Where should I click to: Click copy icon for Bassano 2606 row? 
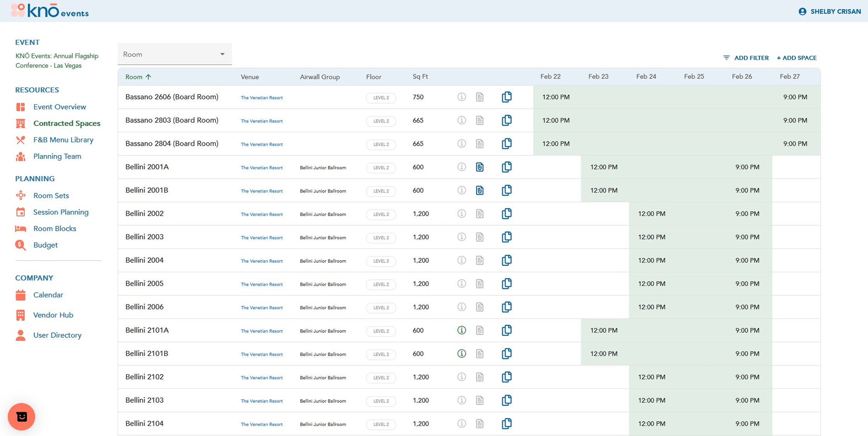(x=507, y=97)
